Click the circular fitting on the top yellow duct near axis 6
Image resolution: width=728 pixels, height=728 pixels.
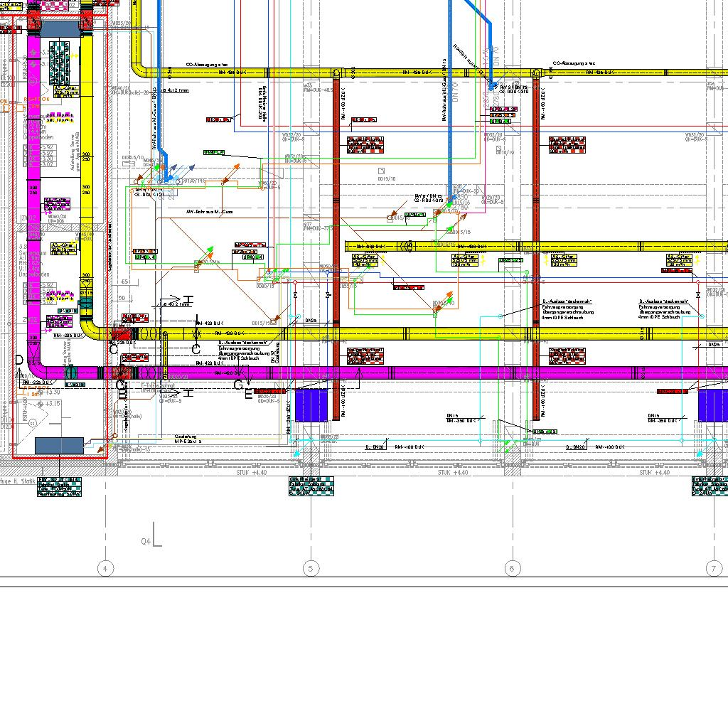coord(538,73)
